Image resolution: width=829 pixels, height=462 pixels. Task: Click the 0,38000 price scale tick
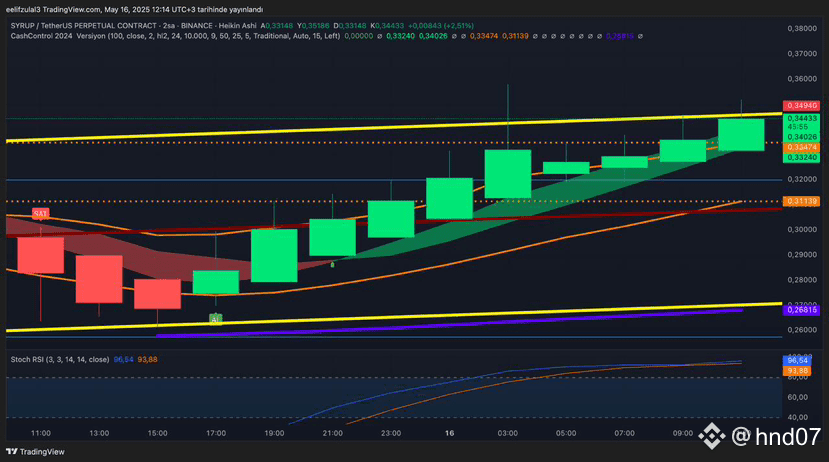(x=802, y=29)
